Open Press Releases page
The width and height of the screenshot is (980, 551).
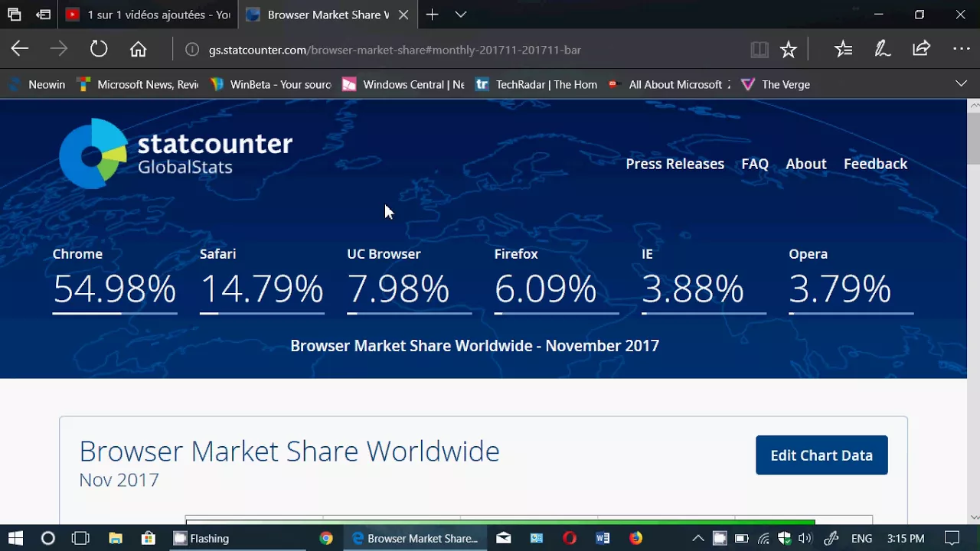tap(675, 164)
